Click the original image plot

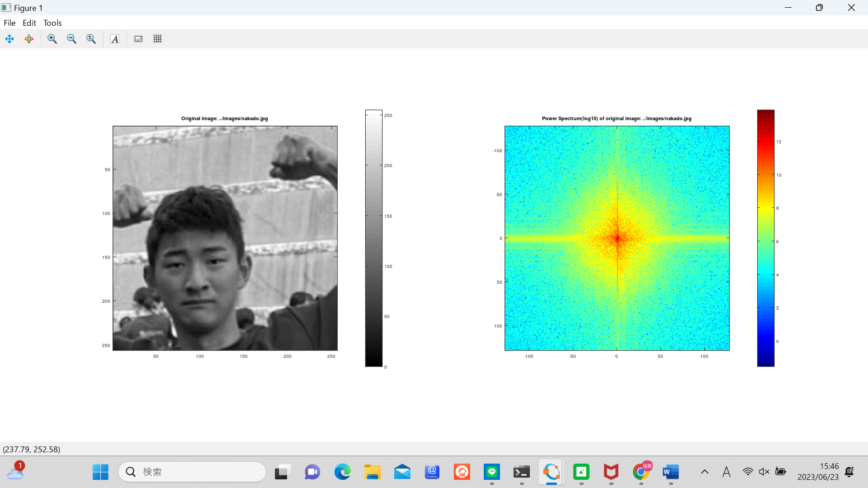[225, 238]
